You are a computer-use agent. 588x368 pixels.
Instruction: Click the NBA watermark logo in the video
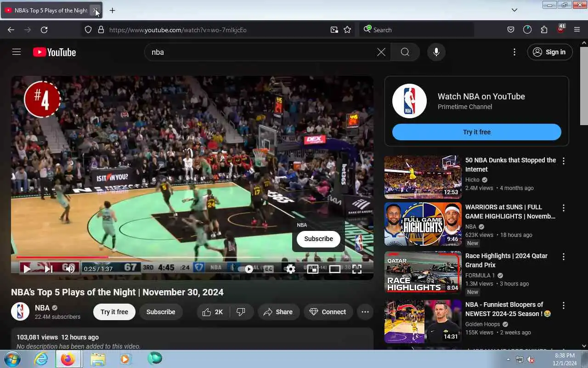coord(359,242)
